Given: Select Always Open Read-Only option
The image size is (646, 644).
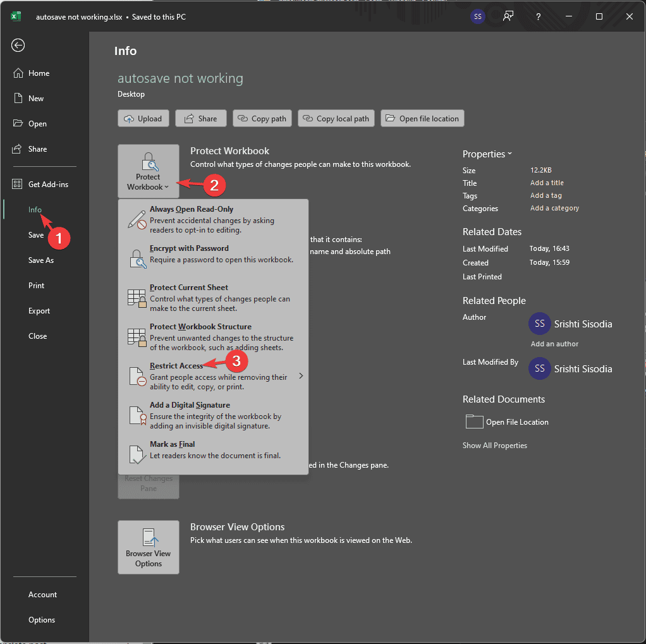Looking at the screenshot, I should pyautogui.click(x=214, y=219).
